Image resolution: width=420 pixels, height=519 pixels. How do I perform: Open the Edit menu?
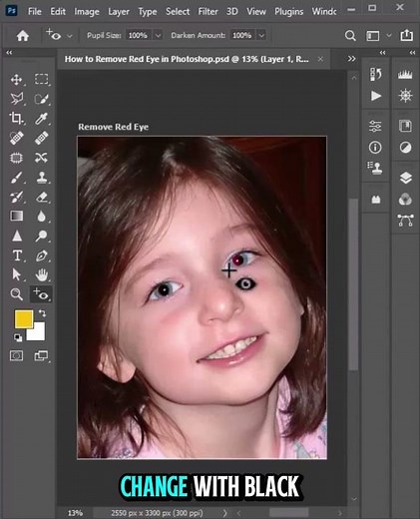[58, 11]
